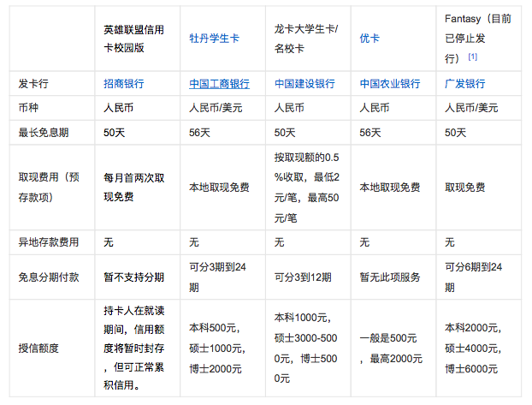
Task: Open the 中国农业银行 link
Action: (390, 84)
